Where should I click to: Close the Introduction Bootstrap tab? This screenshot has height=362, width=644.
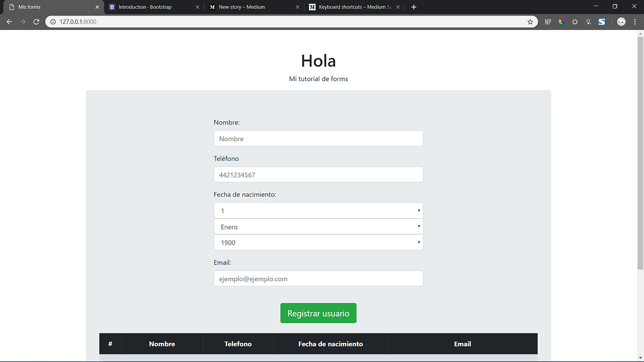click(x=197, y=7)
